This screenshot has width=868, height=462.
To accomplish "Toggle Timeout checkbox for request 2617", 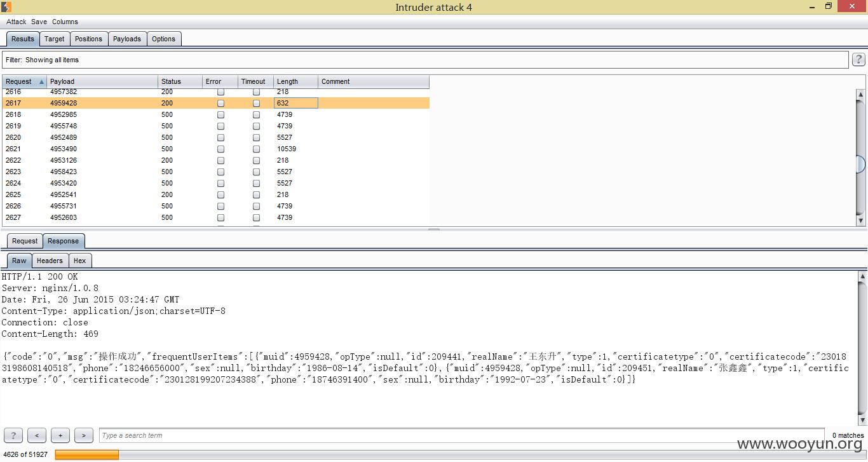I will pos(256,103).
